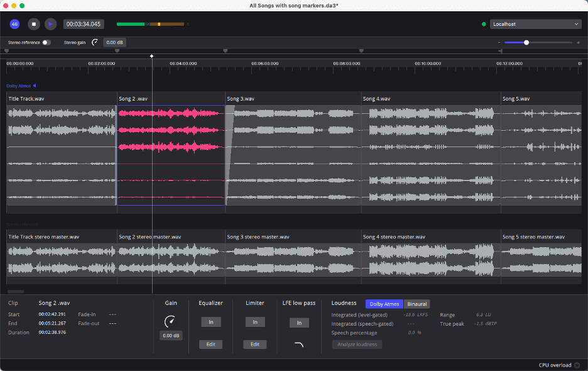Click the 48 sample rate indicator

(14, 24)
